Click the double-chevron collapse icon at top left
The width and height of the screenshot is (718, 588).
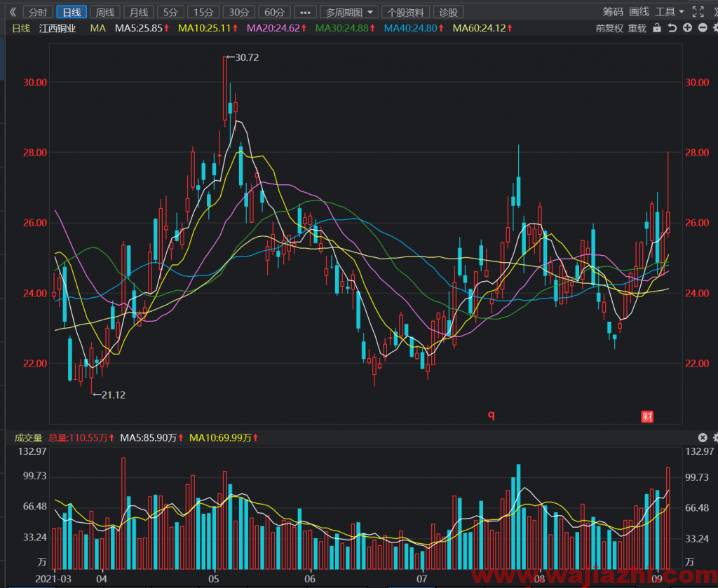[x=13, y=12]
